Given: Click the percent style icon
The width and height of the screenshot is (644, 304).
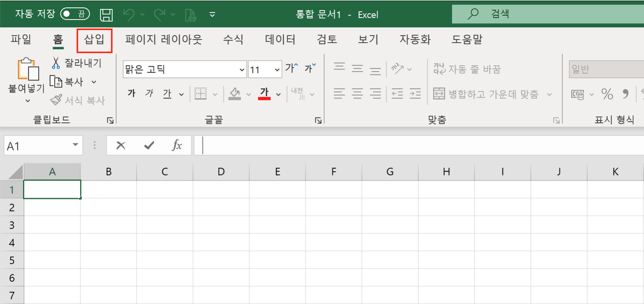Looking at the screenshot, I should click(x=607, y=94).
